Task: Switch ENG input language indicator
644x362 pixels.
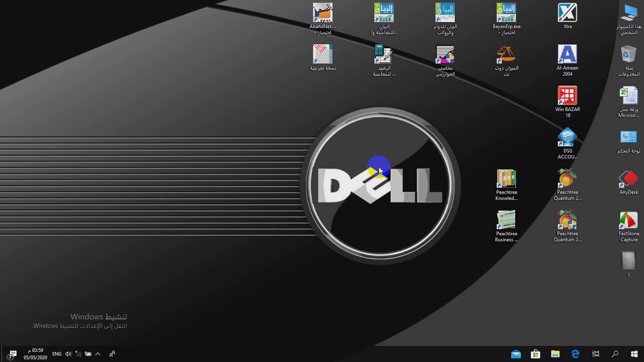Action: (57, 354)
